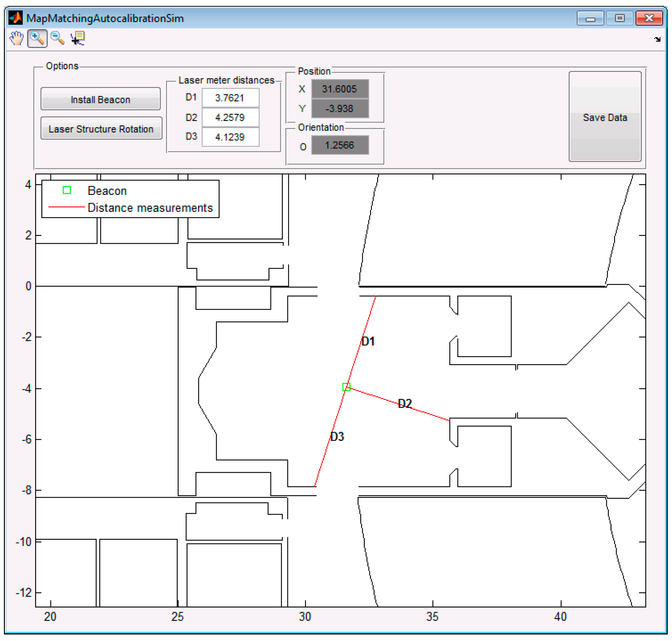Click the MATLAB logo in title bar

click(15, 18)
